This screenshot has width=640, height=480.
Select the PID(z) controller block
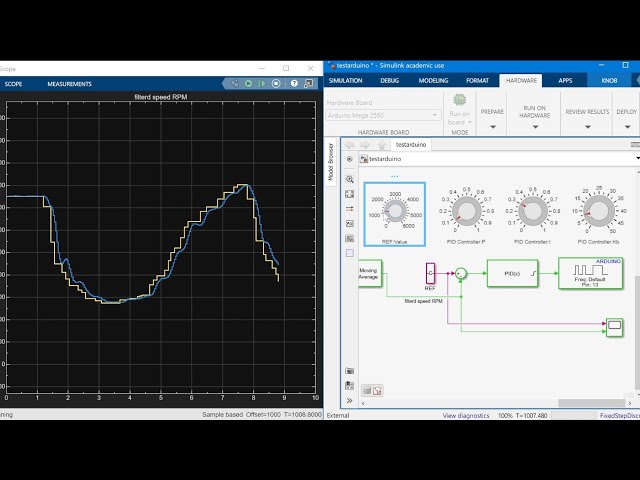click(513, 273)
